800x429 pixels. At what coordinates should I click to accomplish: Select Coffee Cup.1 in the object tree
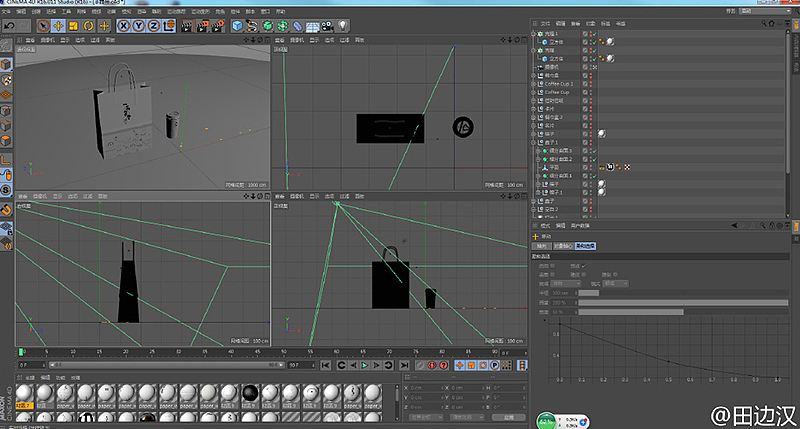tap(559, 84)
